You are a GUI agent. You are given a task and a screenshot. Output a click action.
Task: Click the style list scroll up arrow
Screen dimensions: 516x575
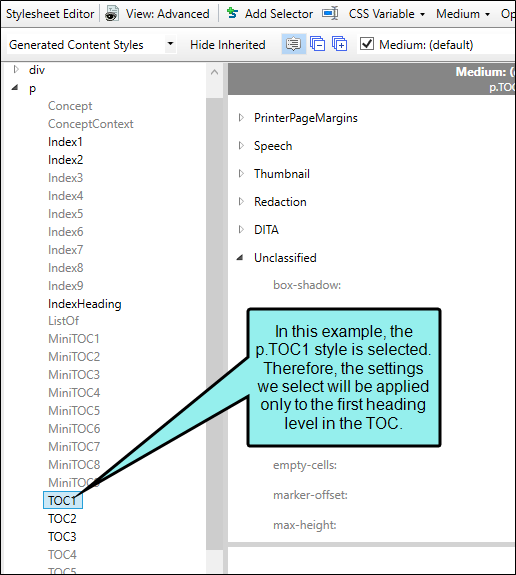[x=215, y=72]
